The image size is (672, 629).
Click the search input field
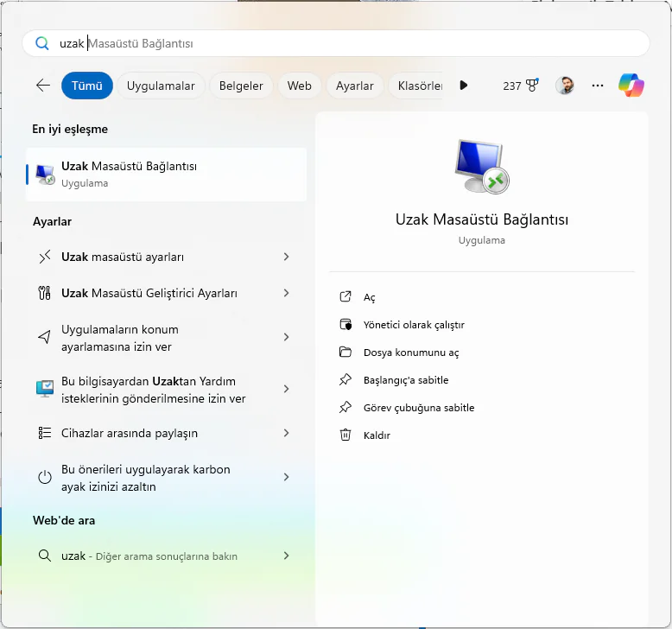pyautogui.click(x=346, y=43)
